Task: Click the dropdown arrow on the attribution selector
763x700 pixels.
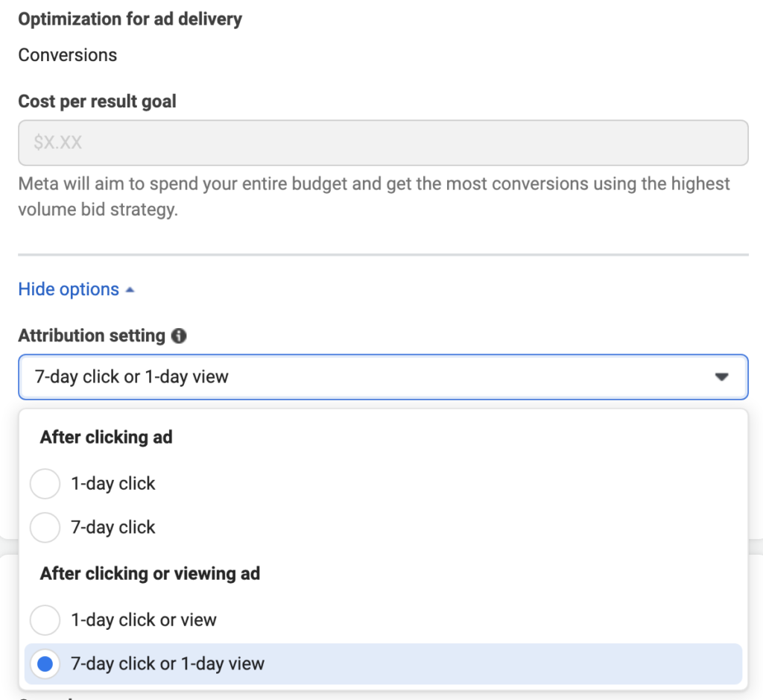Action: [x=721, y=377]
